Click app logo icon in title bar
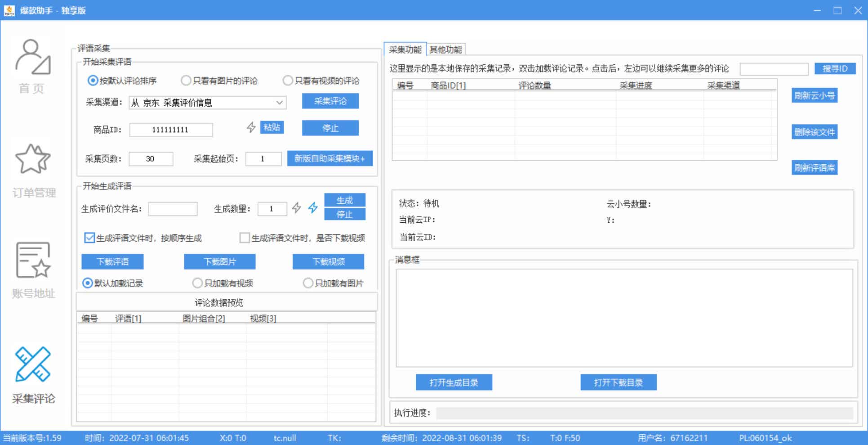868x445 pixels. tap(9, 10)
